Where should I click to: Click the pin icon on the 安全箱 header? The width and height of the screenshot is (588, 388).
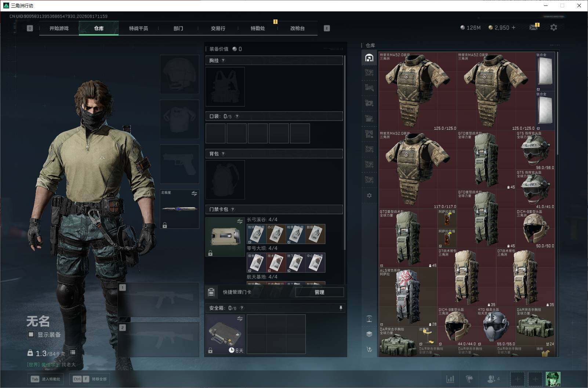tap(341, 308)
